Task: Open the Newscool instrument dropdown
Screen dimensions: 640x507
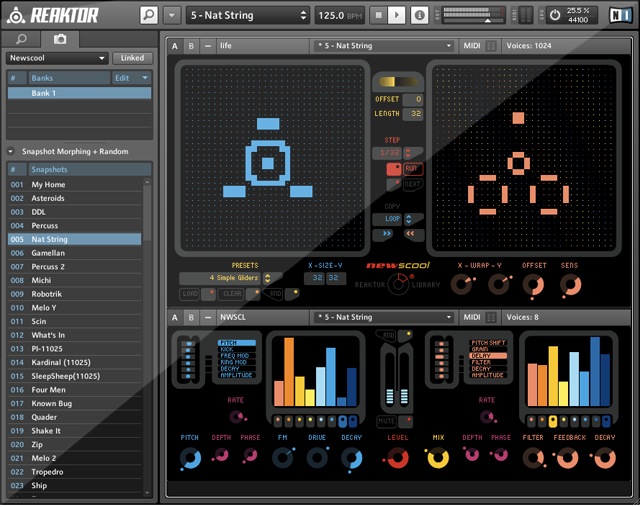Action: point(57,58)
